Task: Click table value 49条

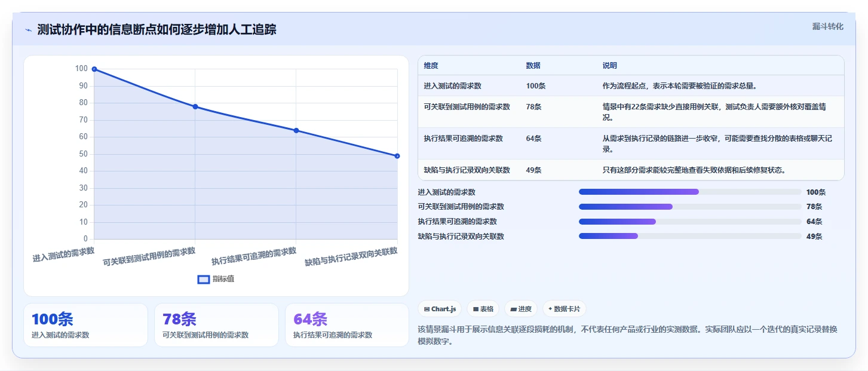Action: coord(534,170)
